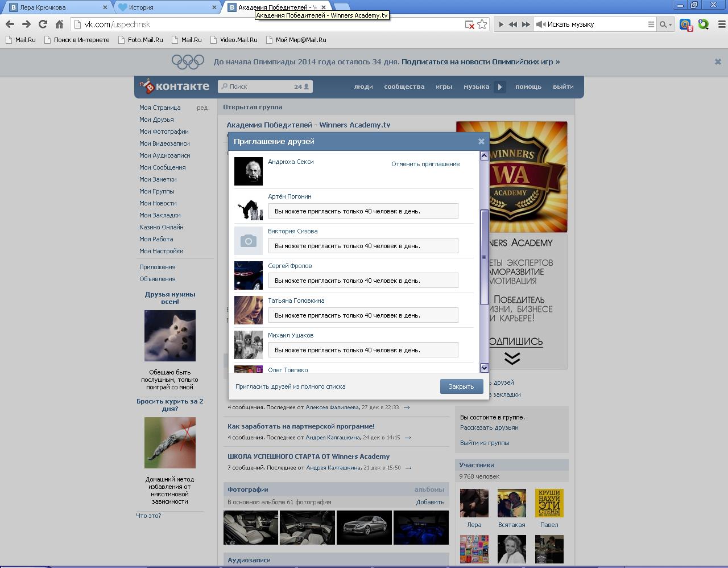Click Сергей Фролов avatar thumbnail
The width and height of the screenshot is (728, 568).
pos(249,275)
